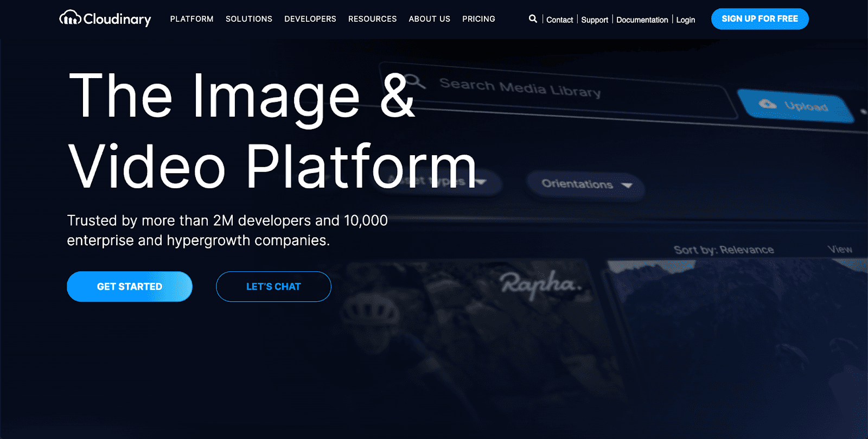The width and height of the screenshot is (868, 439).
Task: Follow the Support link
Action: pos(595,20)
